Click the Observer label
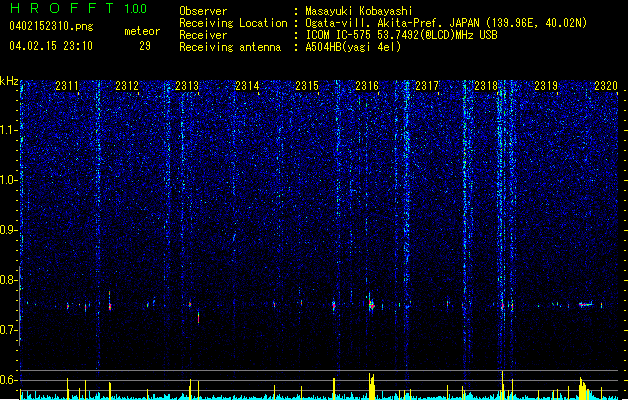The height and width of the screenshot is (400, 629). click(203, 11)
